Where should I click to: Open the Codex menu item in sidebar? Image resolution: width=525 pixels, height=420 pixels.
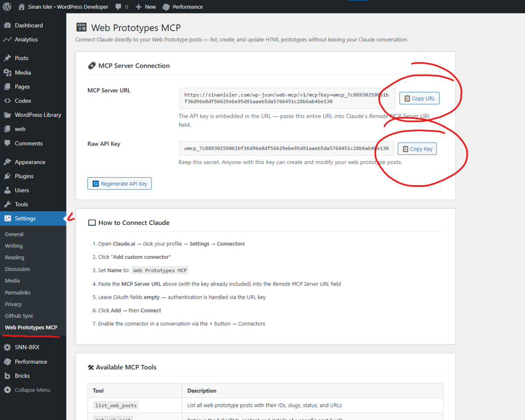(x=23, y=101)
